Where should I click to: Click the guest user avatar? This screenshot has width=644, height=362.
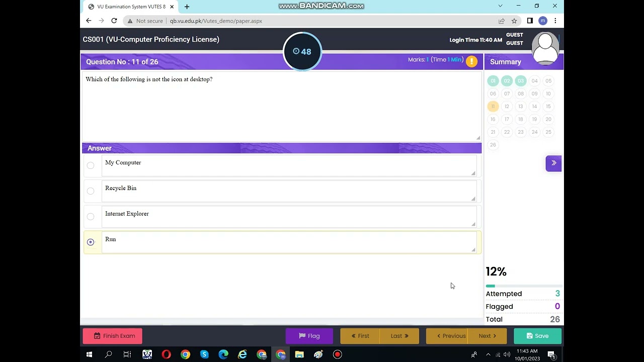[545, 49]
